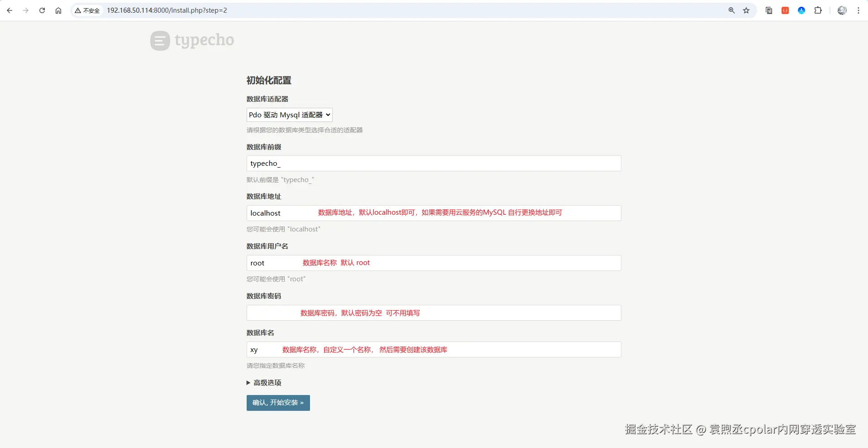This screenshot has height=448, width=868.
Task: Open the gray stacked-pages extension icon
Action: pyautogui.click(x=769, y=10)
